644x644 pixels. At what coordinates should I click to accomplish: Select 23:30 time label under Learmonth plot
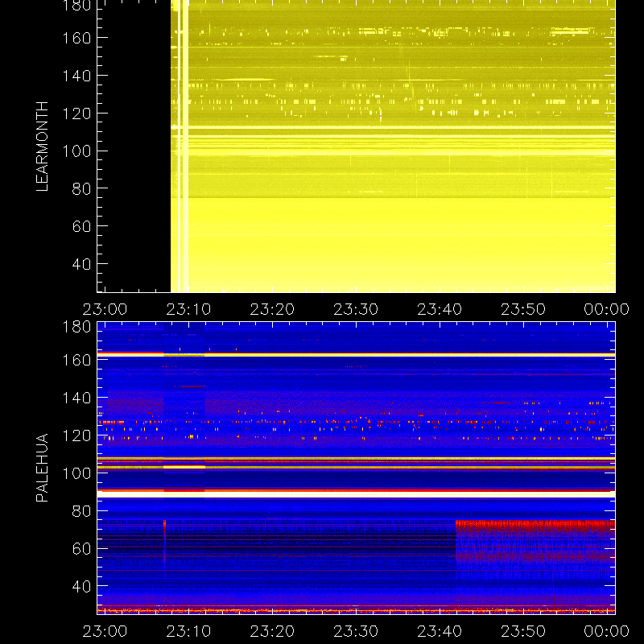coord(356,309)
